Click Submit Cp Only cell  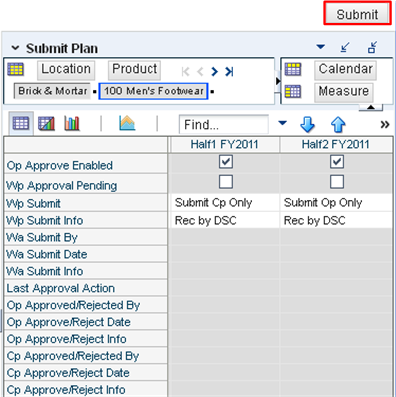click(x=225, y=203)
